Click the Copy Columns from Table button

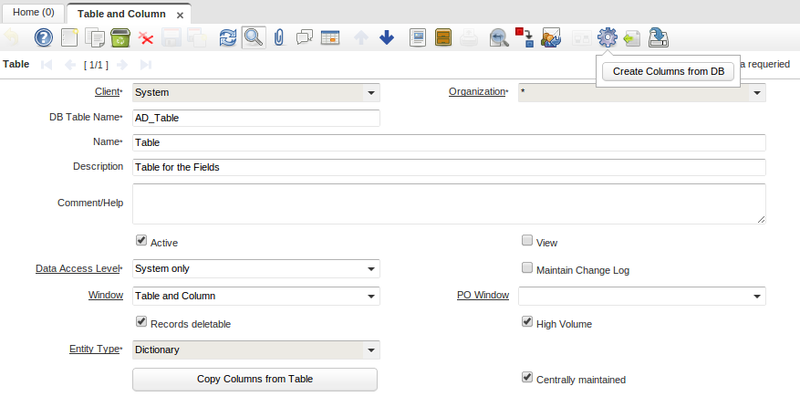tap(255, 379)
